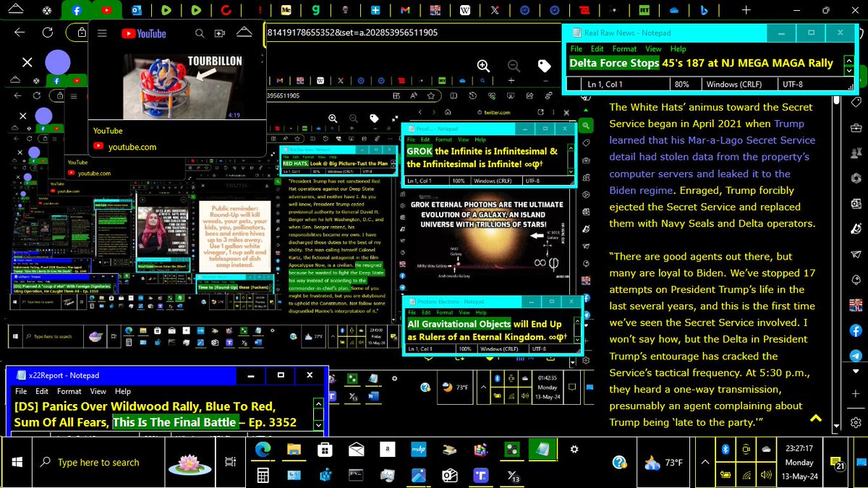The image size is (868, 488).
Task: Switch to the YouTube browser tab
Action: pos(106,10)
